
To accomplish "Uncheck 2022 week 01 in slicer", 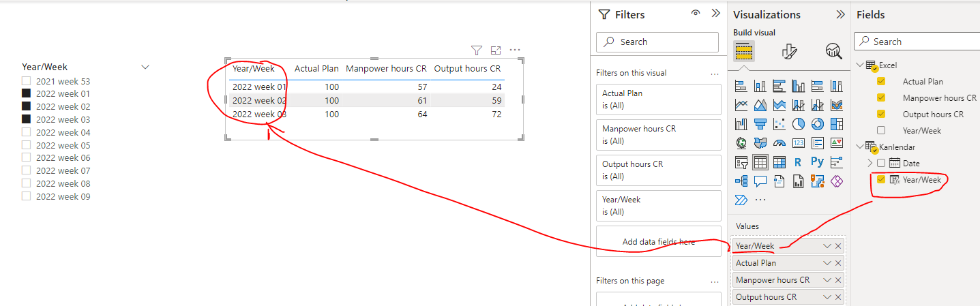I will (x=27, y=93).
